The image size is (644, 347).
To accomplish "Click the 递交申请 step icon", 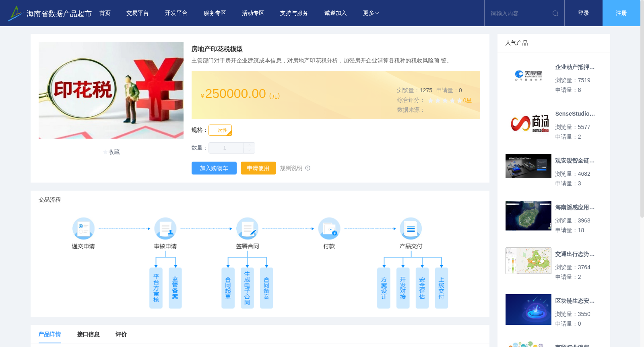I will coord(83,229).
